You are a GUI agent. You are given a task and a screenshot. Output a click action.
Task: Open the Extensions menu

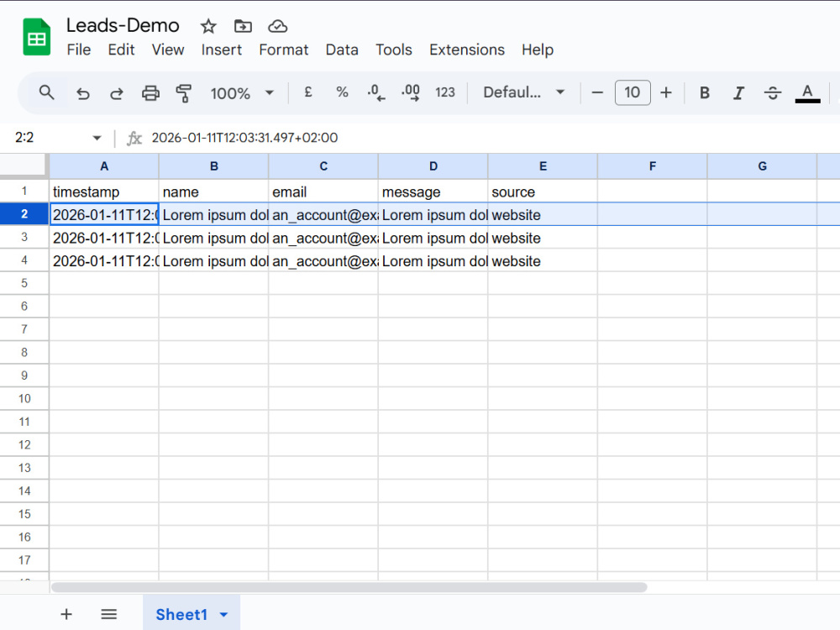466,50
